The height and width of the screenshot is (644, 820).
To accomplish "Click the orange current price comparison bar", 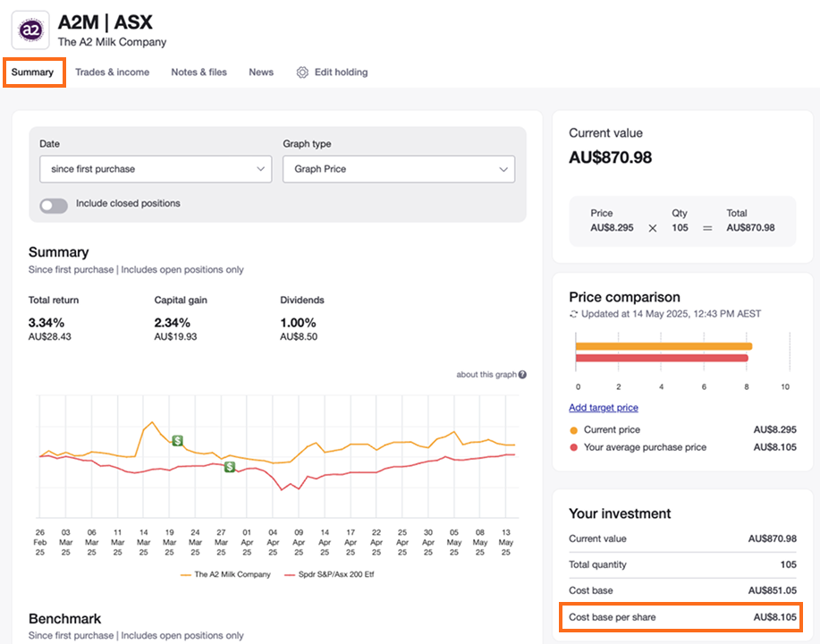I will pyautogui.click(x=664, y=346).
